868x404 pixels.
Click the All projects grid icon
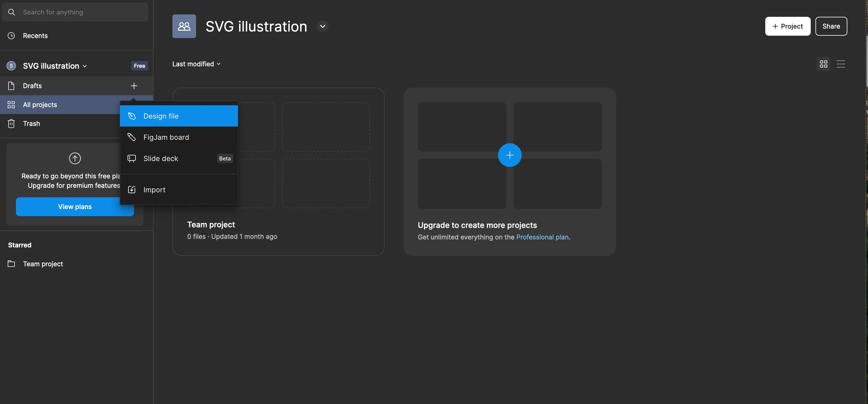(11, 105)
